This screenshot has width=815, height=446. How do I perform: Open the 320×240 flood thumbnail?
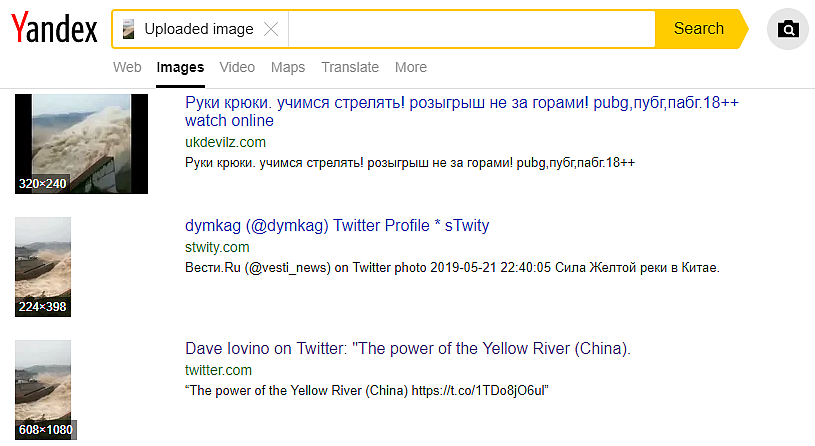(x=81, y=144)
